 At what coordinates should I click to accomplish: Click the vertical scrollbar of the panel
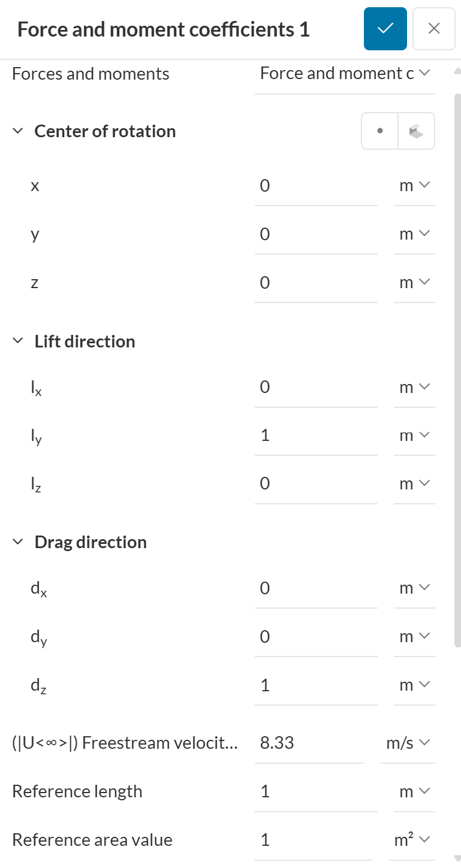pos(457,359)
